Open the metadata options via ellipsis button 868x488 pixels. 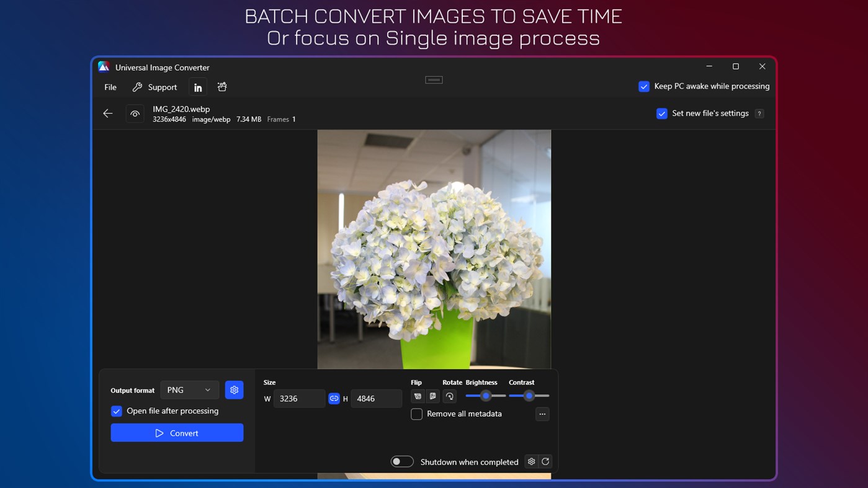coord(542,414)
